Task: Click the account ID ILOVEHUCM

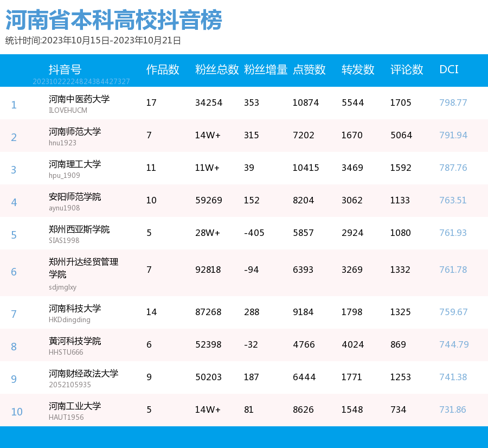Action: click(x=68, y=110)
